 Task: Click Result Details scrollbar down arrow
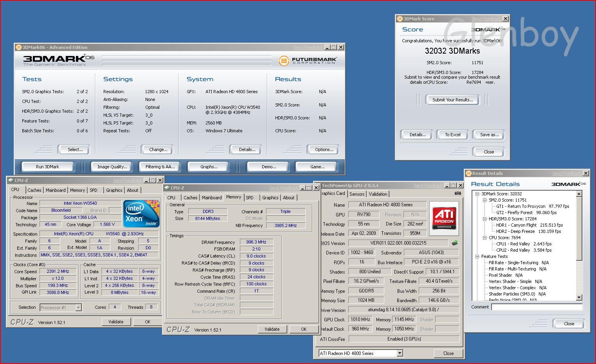coord(579,297)
